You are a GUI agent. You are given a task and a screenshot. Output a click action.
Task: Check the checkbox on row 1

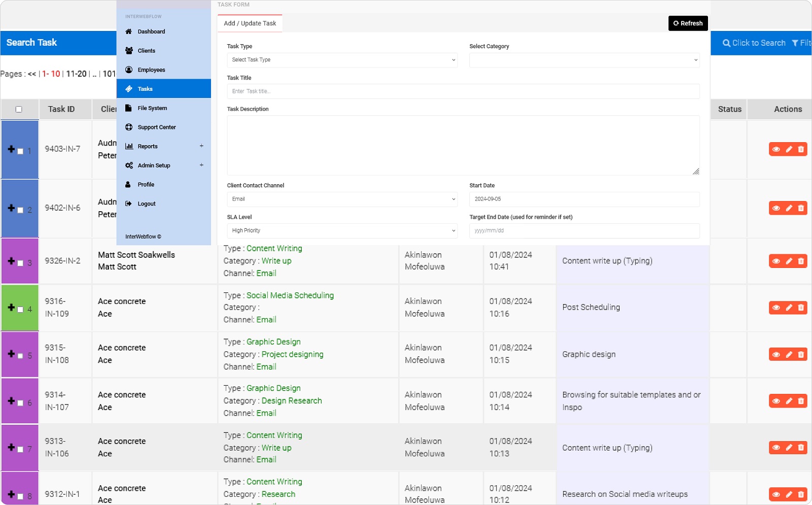[x=20, y=150]
